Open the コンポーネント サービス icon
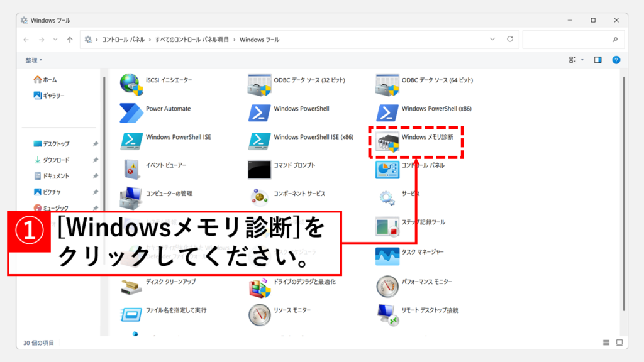The height and width of the screenshot is (362, 644). 259,197
